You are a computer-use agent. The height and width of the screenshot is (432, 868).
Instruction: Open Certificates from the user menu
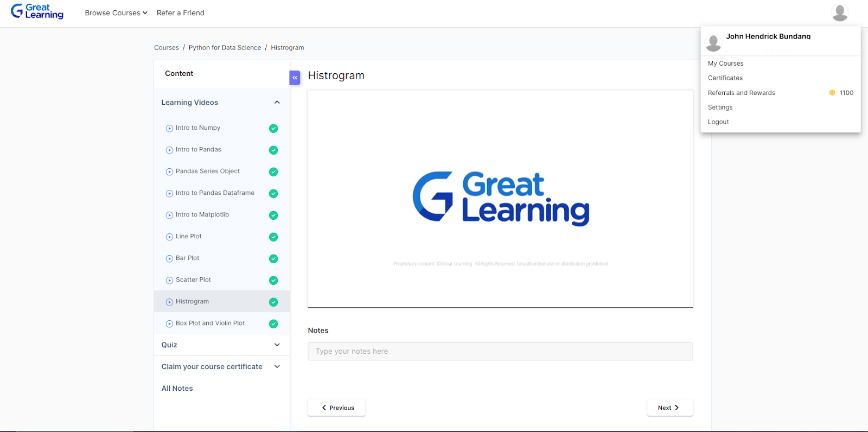(x=725, y=78)
